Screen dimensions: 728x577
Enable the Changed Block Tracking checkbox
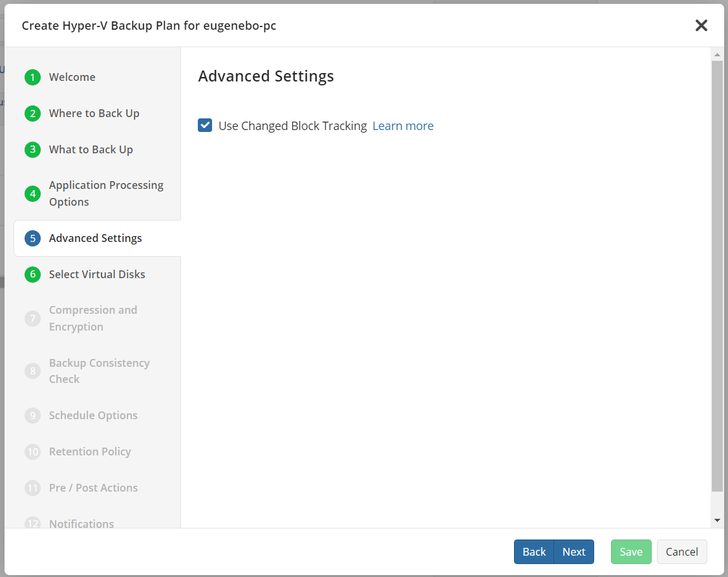[x=205, y=125]
